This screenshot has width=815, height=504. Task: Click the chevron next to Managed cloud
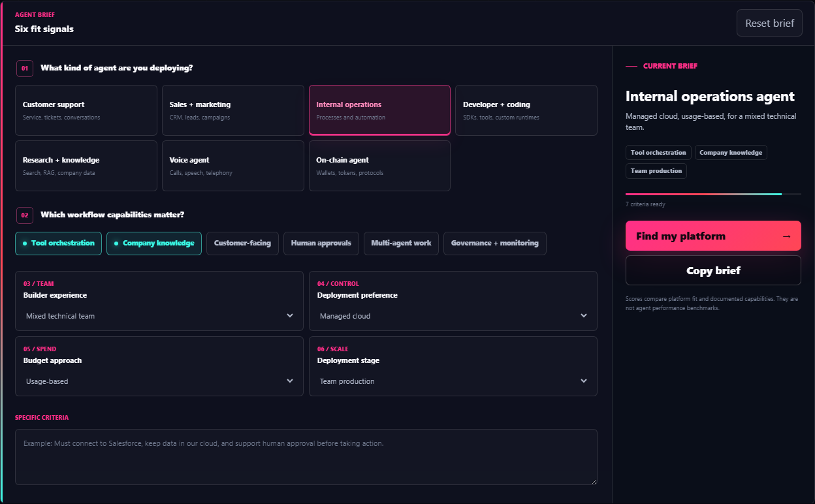click(584, 316)
